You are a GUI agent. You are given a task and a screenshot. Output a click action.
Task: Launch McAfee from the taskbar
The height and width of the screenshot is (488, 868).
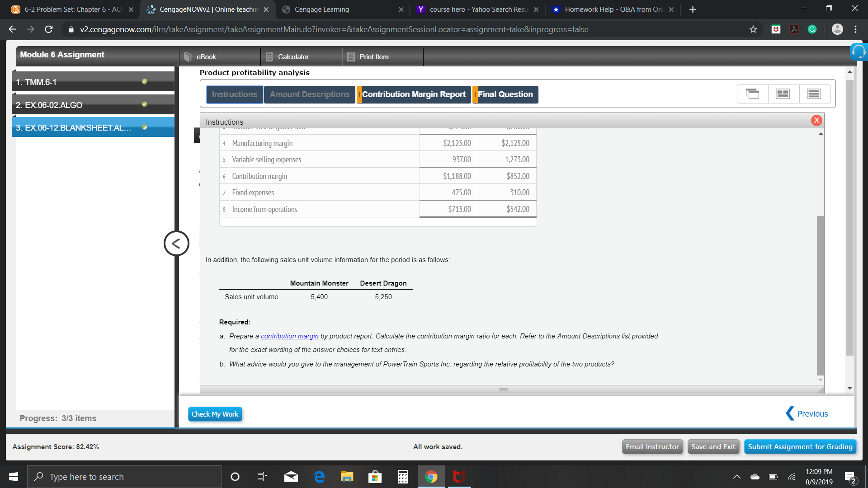pos(459,476)
